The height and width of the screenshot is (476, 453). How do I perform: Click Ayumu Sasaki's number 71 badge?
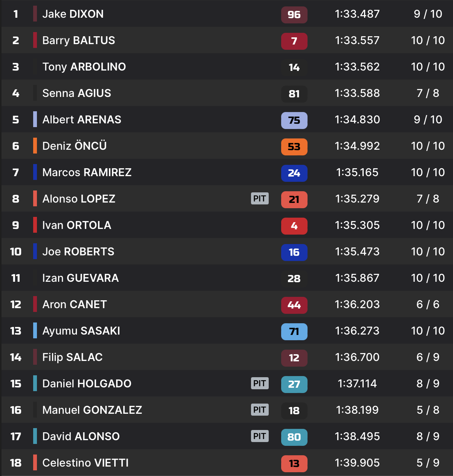(294, 332)
